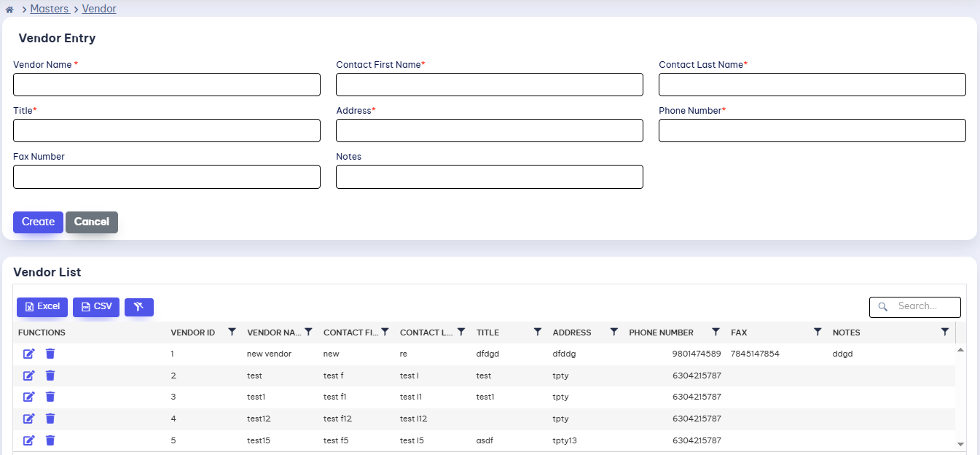Screen dimensions: 980x455
Task: Select the cell 'test f12'
Action: coord(337,419)
